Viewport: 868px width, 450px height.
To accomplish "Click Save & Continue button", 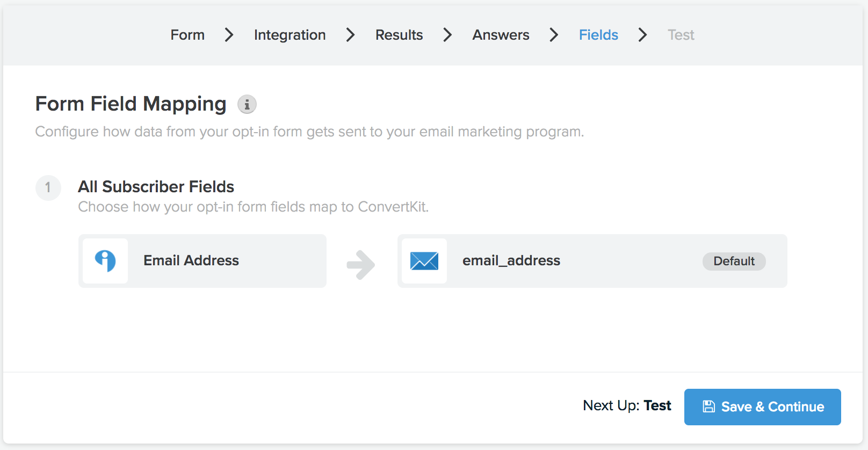I will coord(763,407).
